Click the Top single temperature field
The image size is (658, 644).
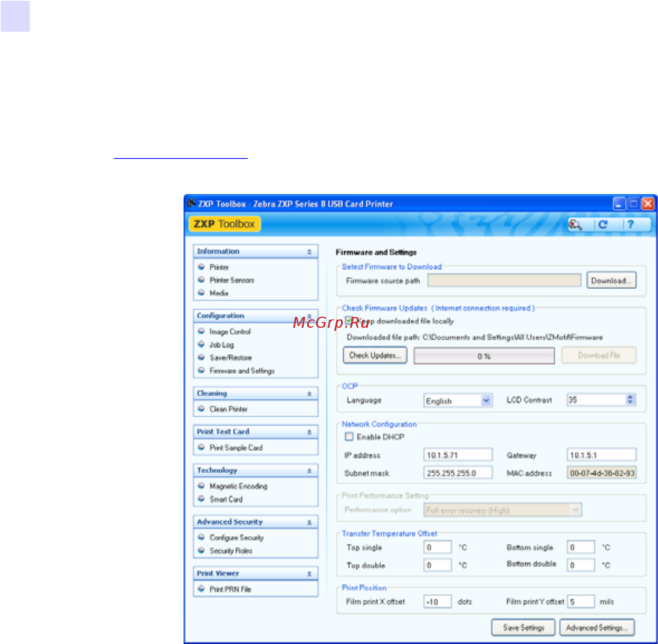[438, 547]
